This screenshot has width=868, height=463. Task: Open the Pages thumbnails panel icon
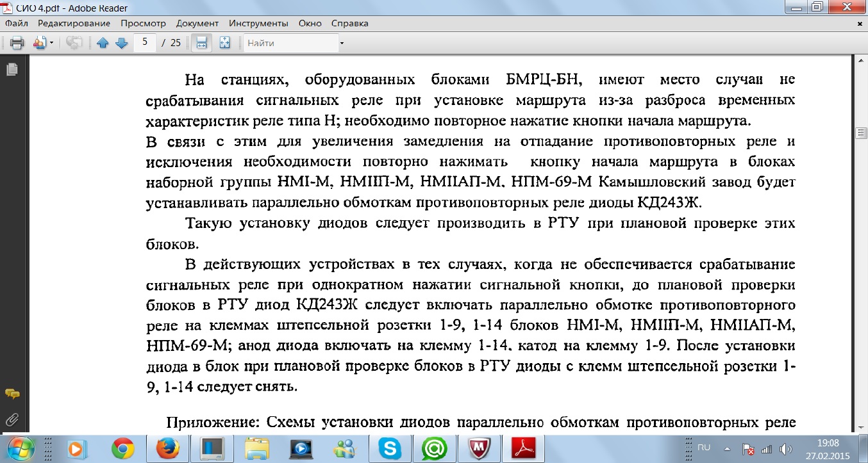[12, 69]
